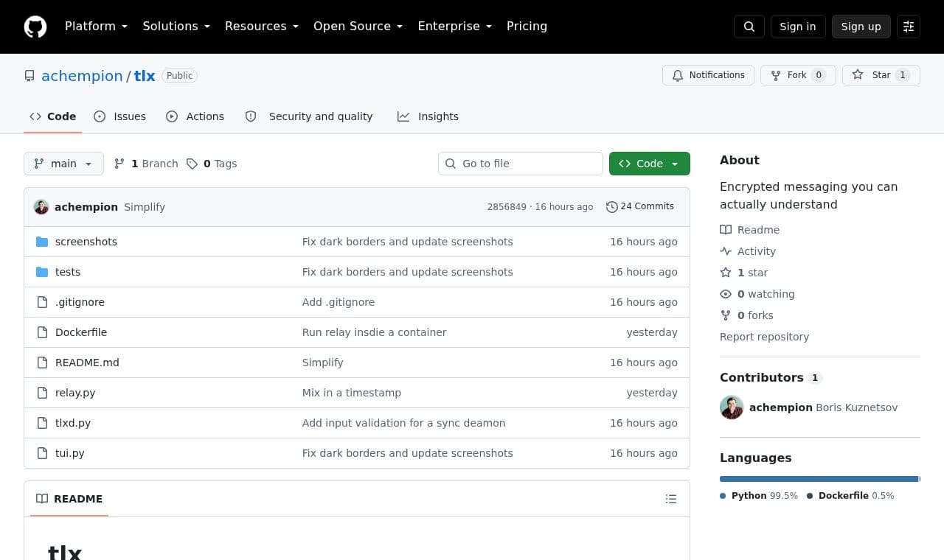Click the relay.py file icon
Screen dimensions: 944x560
coord(42,393)
